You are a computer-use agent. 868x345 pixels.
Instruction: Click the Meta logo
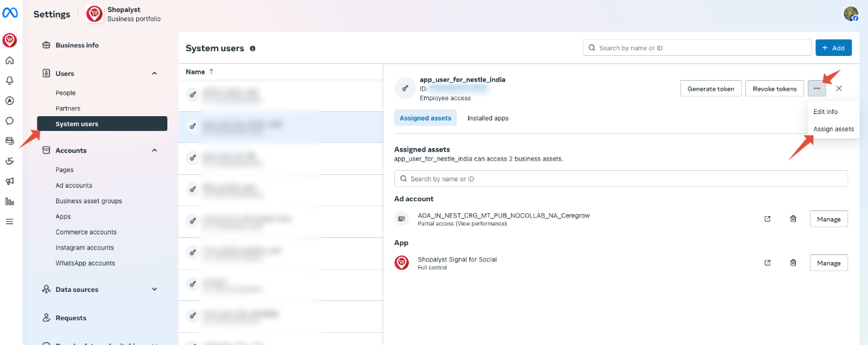click(x=9, y=13)
